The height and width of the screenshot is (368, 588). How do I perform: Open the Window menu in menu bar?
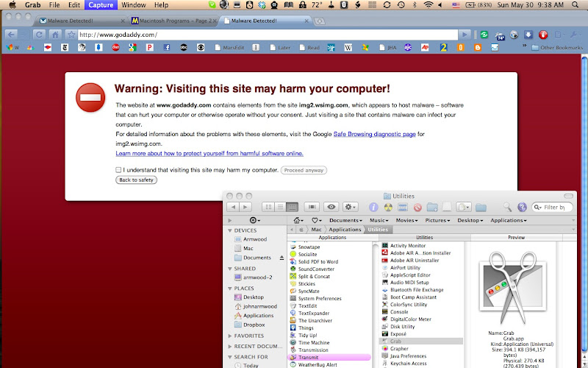[134, 5]
